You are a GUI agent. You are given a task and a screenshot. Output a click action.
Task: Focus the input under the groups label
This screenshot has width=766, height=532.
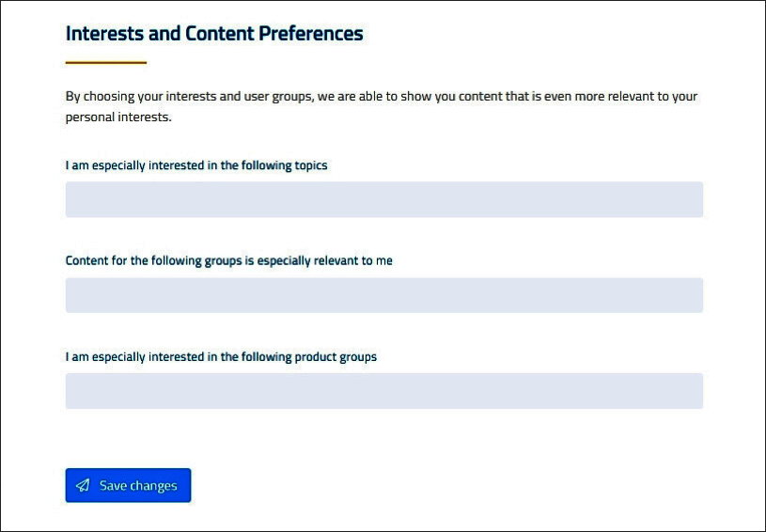383,295
